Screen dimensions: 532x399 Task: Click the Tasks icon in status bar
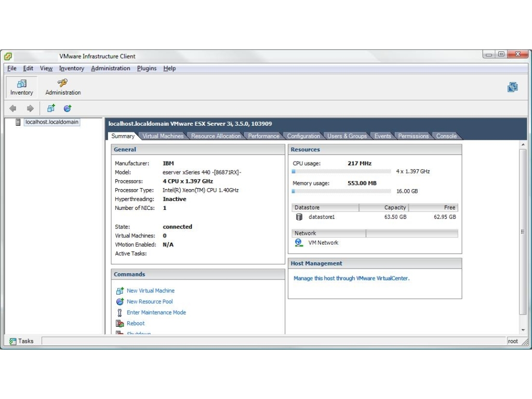(x=13, y=341)
